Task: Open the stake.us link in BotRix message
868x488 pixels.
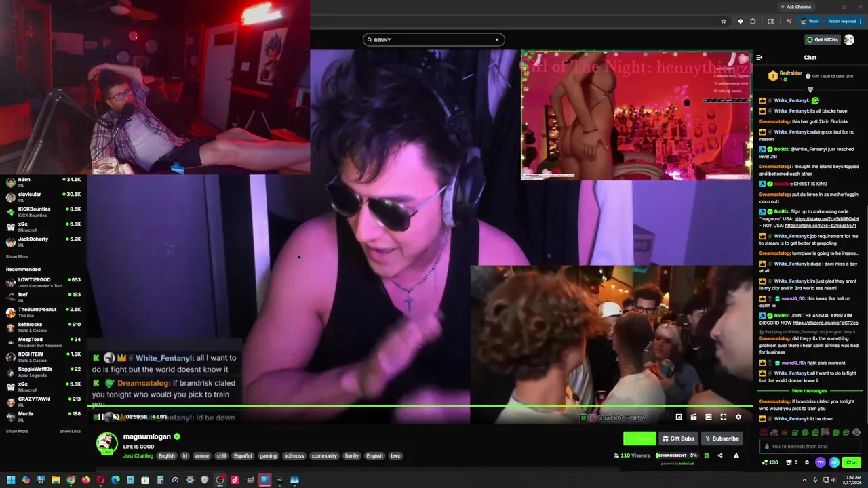Action: (x=826, y=219)
